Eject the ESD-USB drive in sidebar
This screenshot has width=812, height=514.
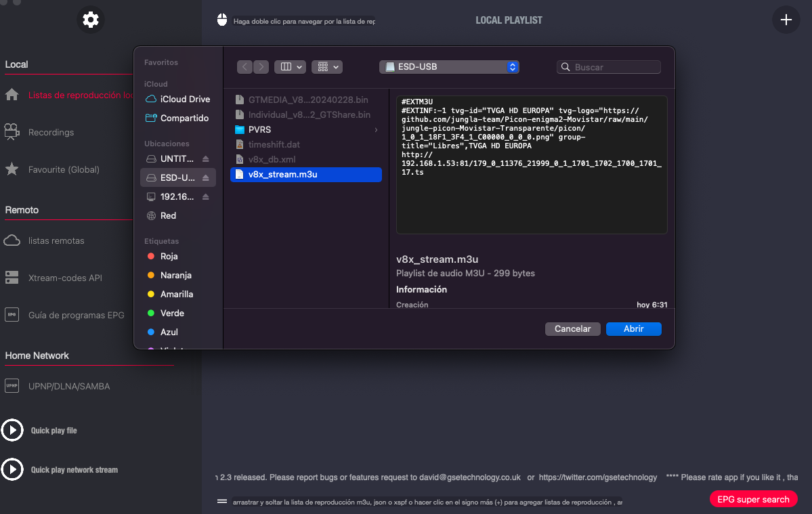[206, 178]
